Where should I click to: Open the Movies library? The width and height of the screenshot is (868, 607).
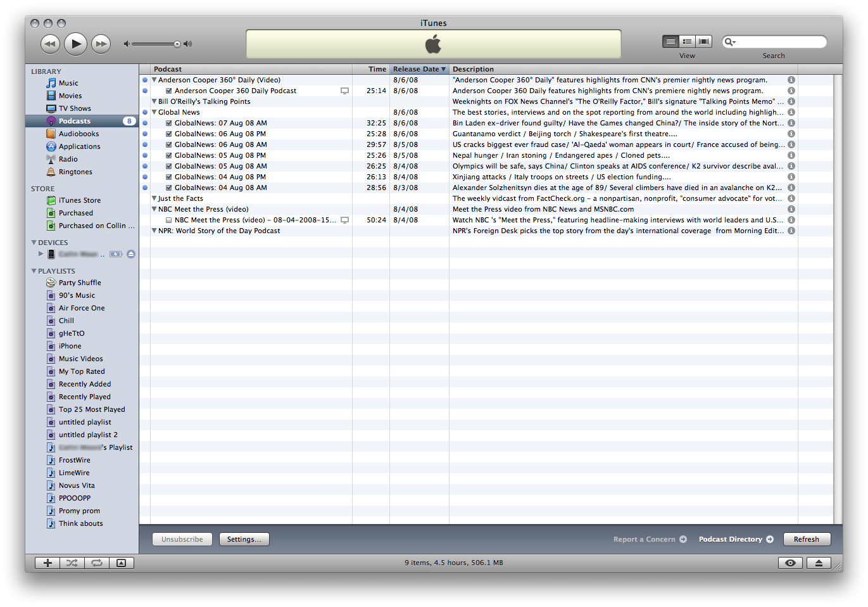click(70, 96)
